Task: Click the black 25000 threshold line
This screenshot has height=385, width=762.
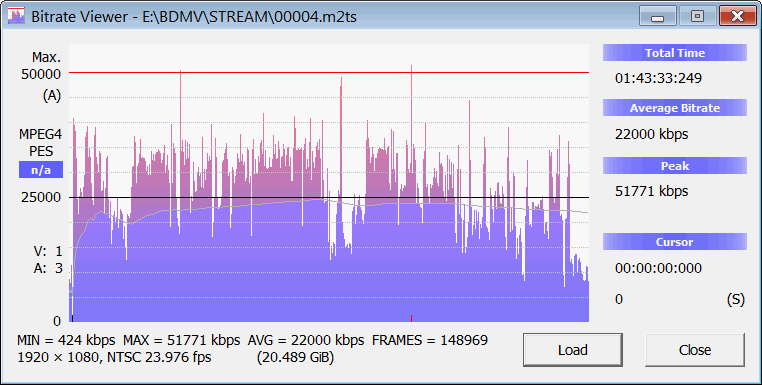Action: pyautogui.click(x=329, y=197)
